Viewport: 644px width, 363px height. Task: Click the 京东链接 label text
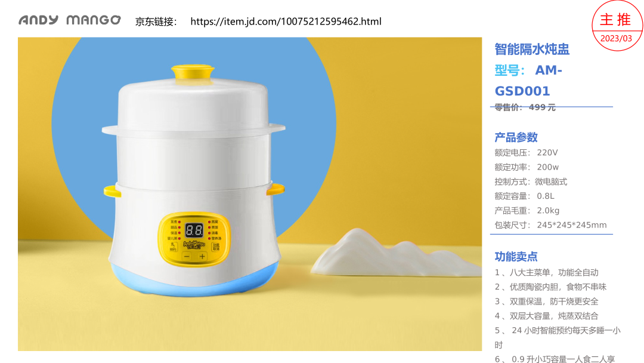coord(156,21)
